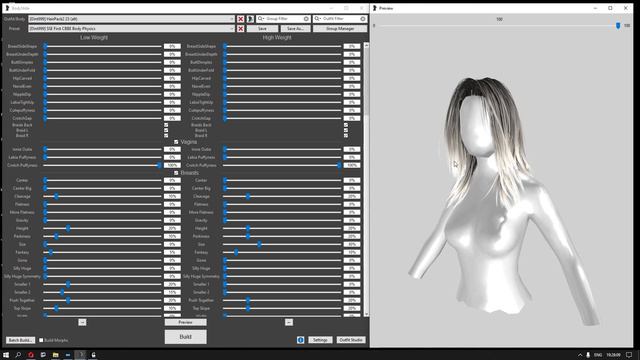Click the red X delete preset icon
Image resolution: width=640 pixels, height=360 pixels.
(240, 29)
